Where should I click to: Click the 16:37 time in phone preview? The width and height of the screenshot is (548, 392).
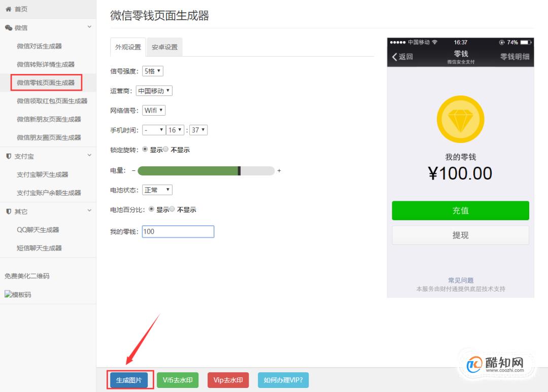[460, 42]
